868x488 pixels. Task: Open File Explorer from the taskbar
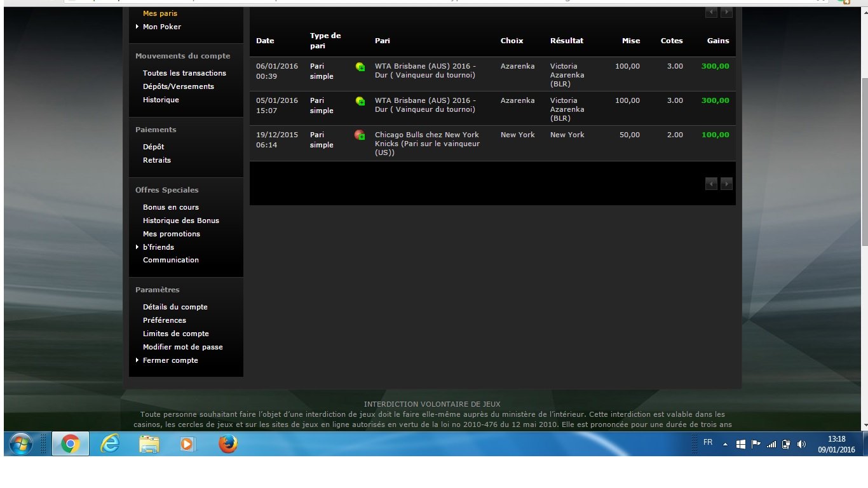[149, 444]
